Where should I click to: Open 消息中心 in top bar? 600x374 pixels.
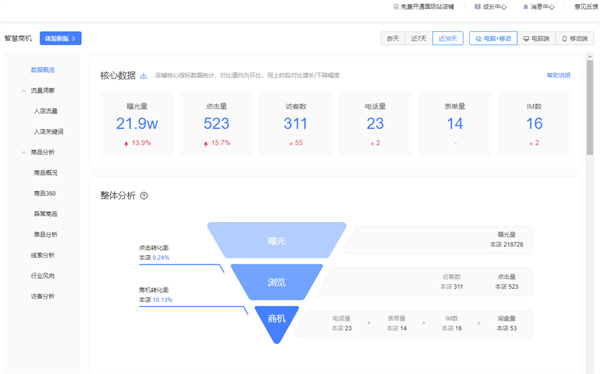point(542,7)
